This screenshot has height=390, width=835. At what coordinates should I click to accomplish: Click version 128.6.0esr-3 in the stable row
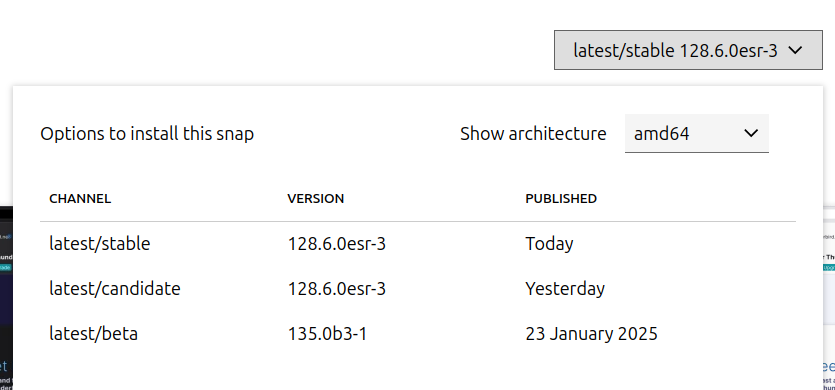coord(337,244)
